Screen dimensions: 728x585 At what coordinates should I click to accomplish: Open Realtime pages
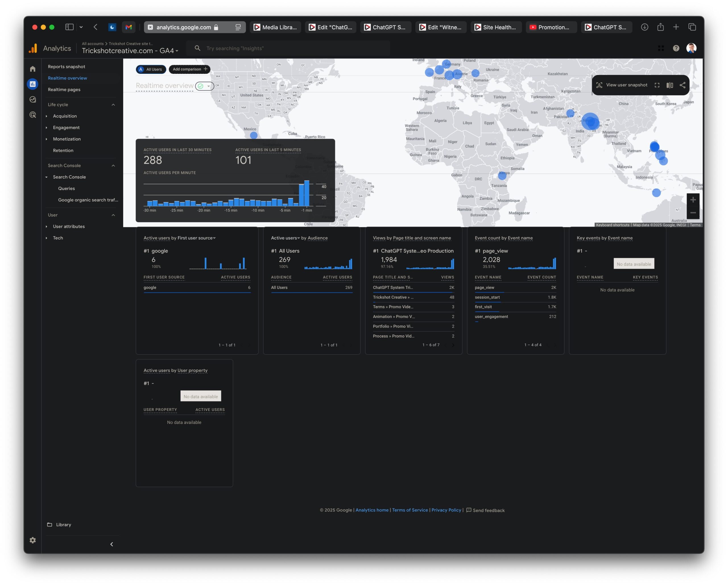tap(64, 90)
